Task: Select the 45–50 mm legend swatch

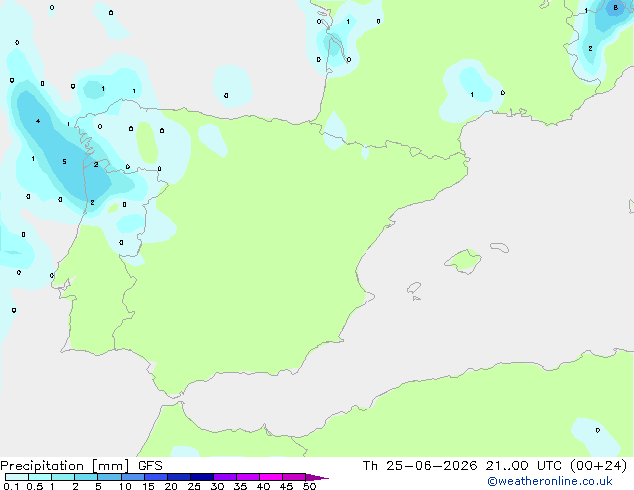Action: click(294, 477)
